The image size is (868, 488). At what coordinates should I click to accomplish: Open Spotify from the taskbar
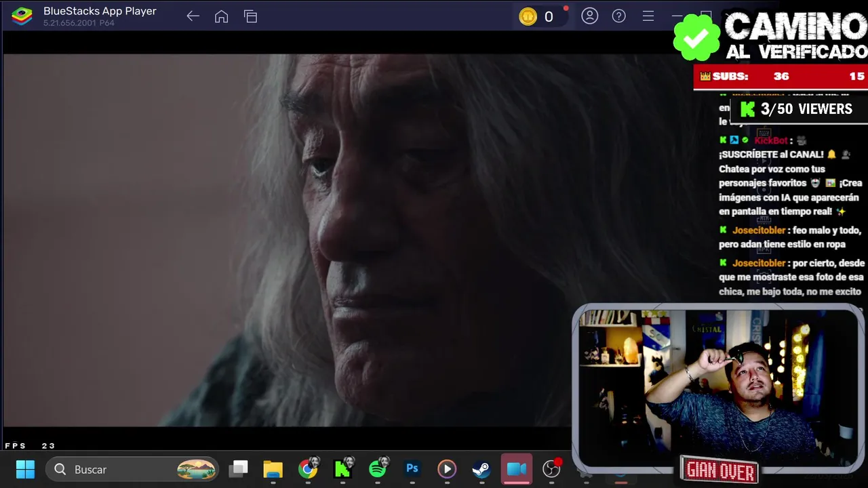click(x=378, y=468)
